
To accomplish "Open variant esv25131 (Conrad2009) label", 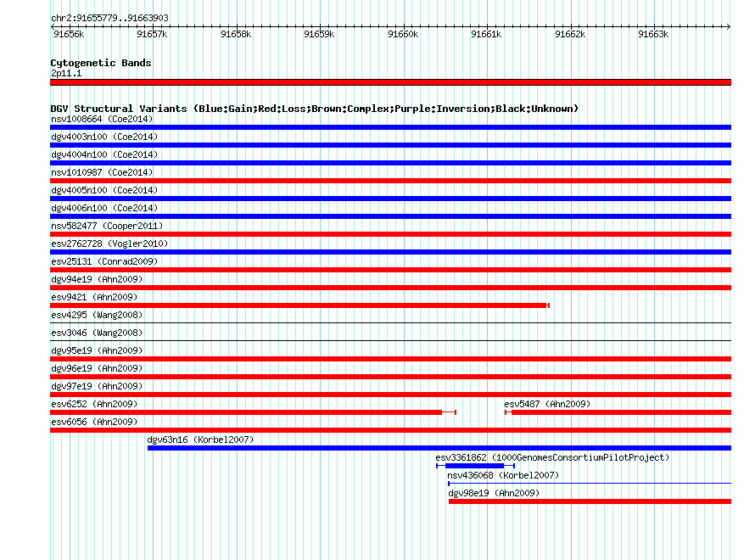I will coord(104,261).
